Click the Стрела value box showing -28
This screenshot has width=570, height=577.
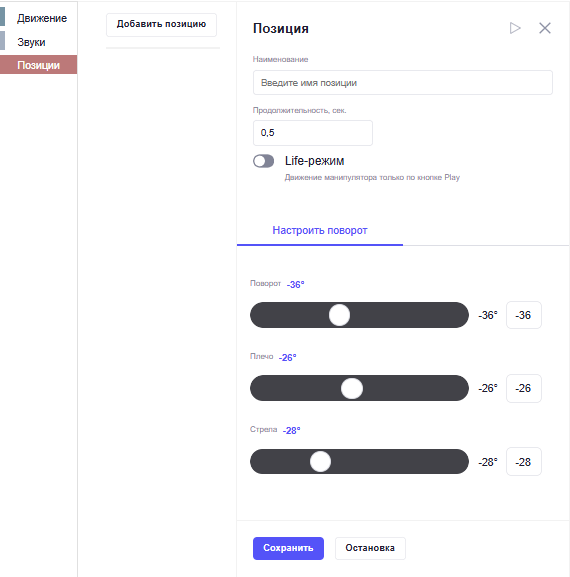pyautogui.click(x=524, y=462)
